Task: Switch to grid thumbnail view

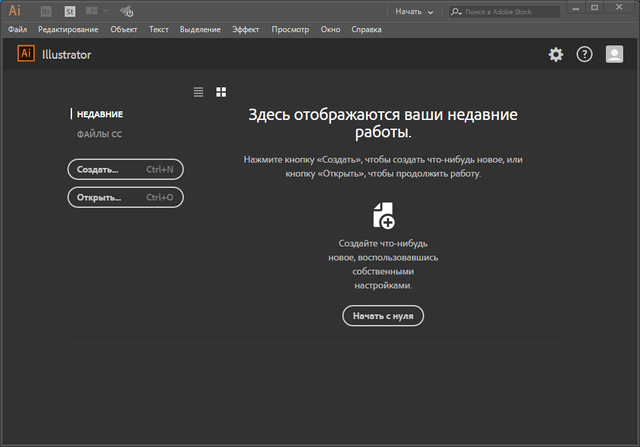Action: (x=221, y=92)
